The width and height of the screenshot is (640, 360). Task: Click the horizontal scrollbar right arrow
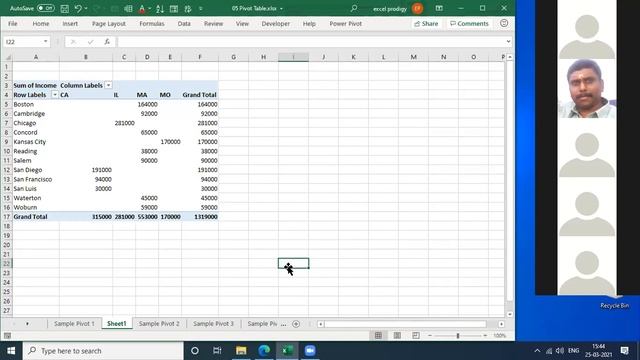[501, 324]
